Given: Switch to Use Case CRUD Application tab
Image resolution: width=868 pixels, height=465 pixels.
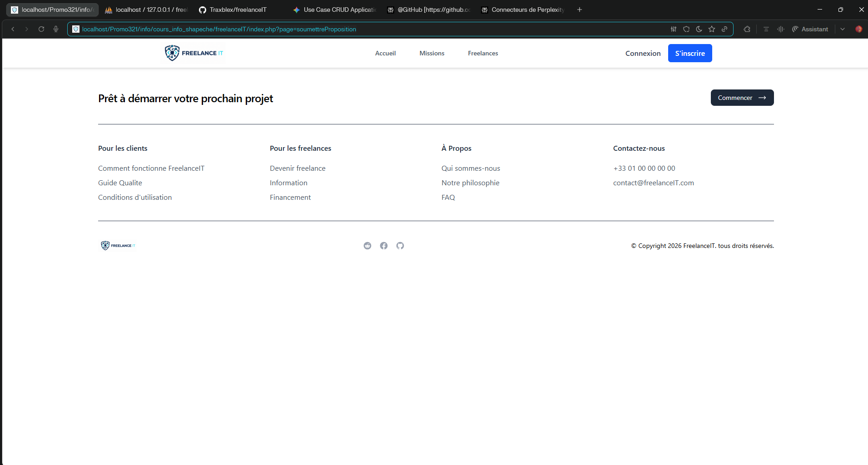Looking at the screenshot, I should point(335,10).
